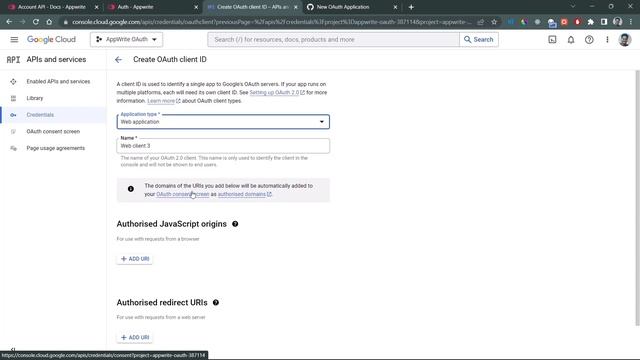The width and height of the screenshot is (640, 360).
Task: Show help for Authorised JavaScript origins
Action: [235, 224]
